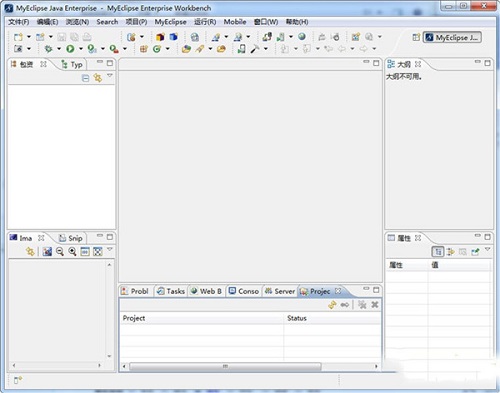Click the image thumbnails icon in Image Preview
This screenshot has width=500, height=393.
coord(47,252)
